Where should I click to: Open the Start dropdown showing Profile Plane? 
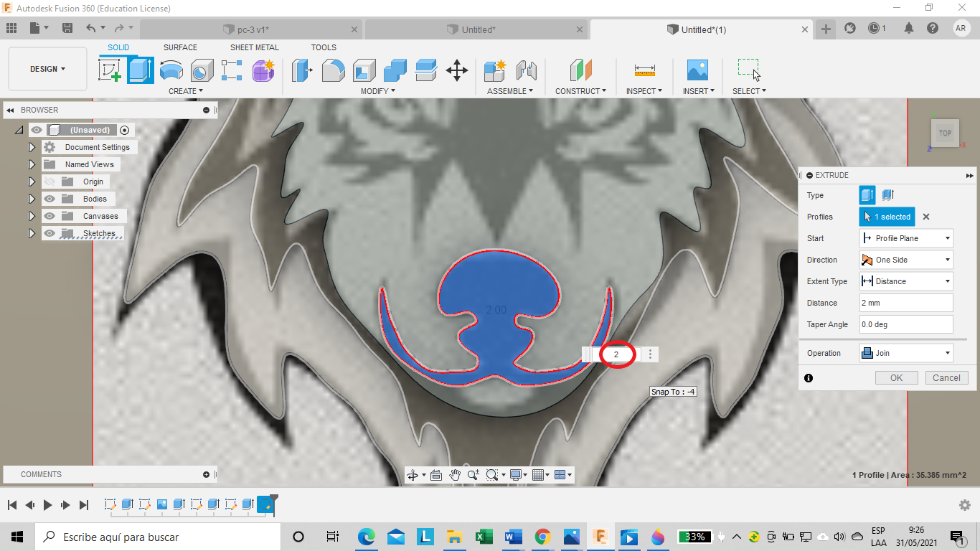[x=906, y=238]
